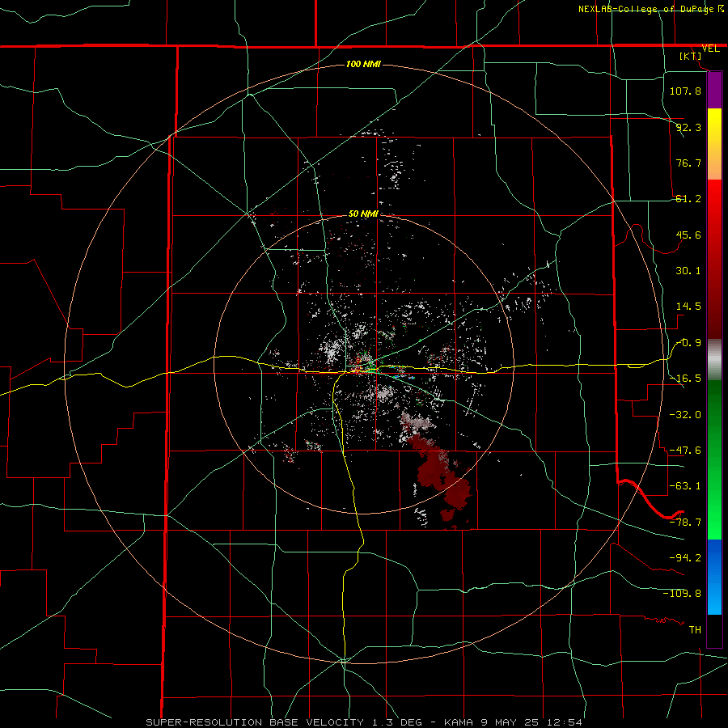The height and width of the screenshot is (728, 728).
Task: Click the -16.5 velocity scale value
Action: pos(685,379)
